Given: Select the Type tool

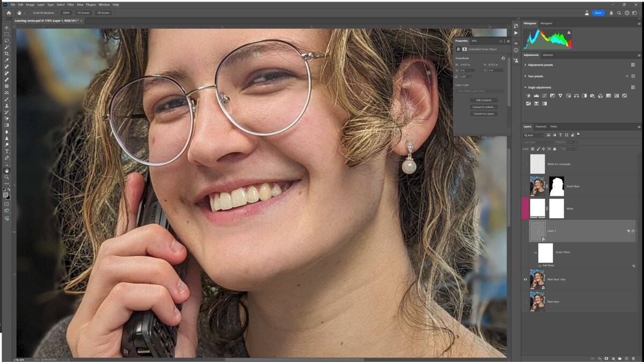Looking at the screenshot, I should pos(7,151).
